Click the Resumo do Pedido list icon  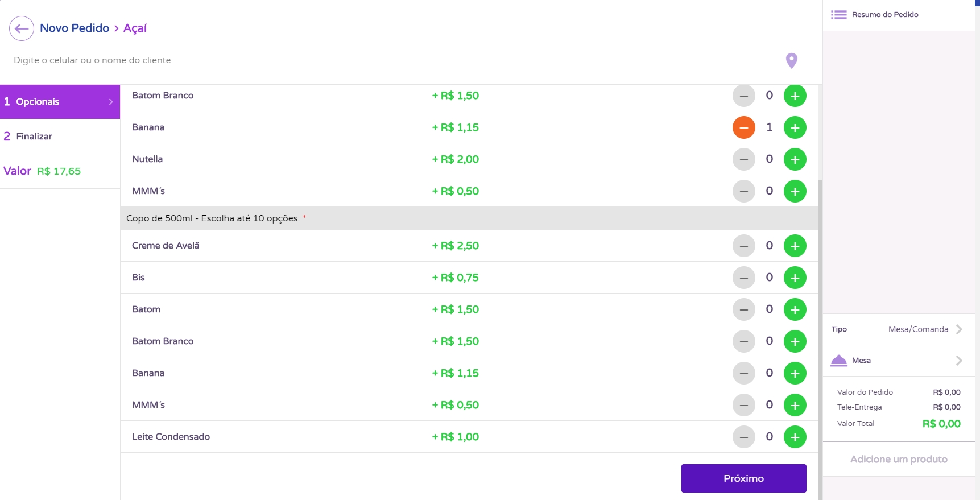tap(838, 15)
